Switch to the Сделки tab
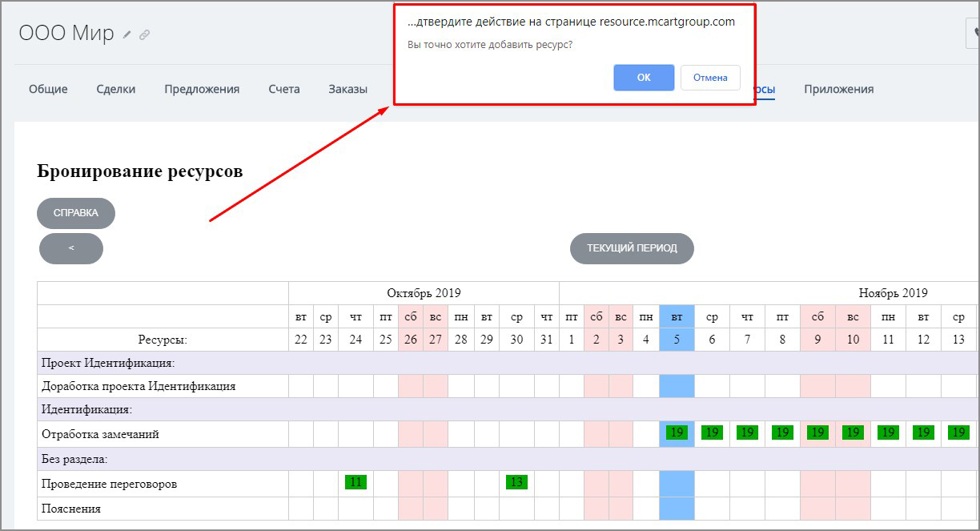The height and width of the screenshot is (531, 980). (x=116, y=89)
